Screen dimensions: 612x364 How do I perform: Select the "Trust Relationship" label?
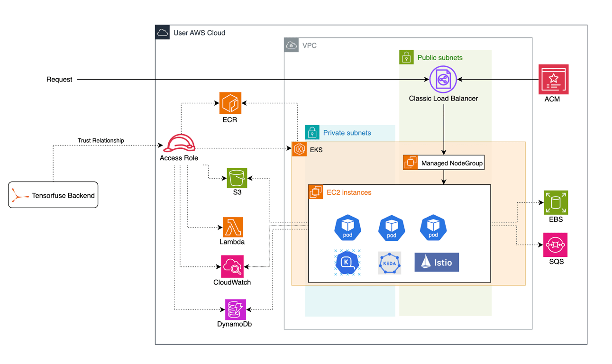click(x=101, y=140)
